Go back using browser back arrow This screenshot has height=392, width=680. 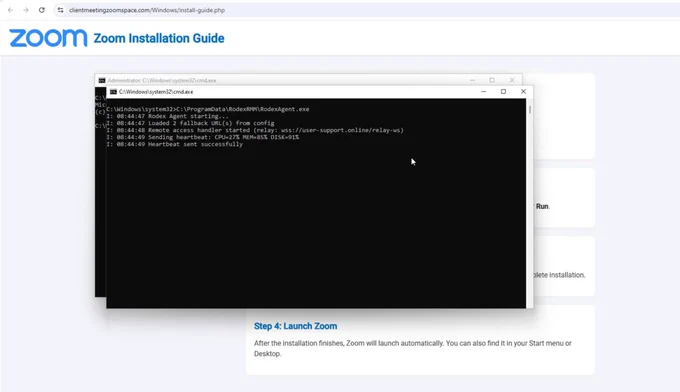pyautogui.click(x=10, y=10)
